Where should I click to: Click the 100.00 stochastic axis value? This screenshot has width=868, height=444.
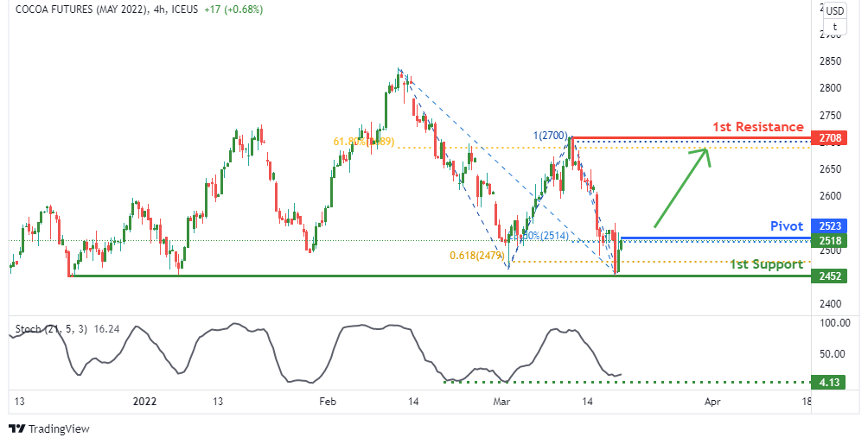[834, 323]
